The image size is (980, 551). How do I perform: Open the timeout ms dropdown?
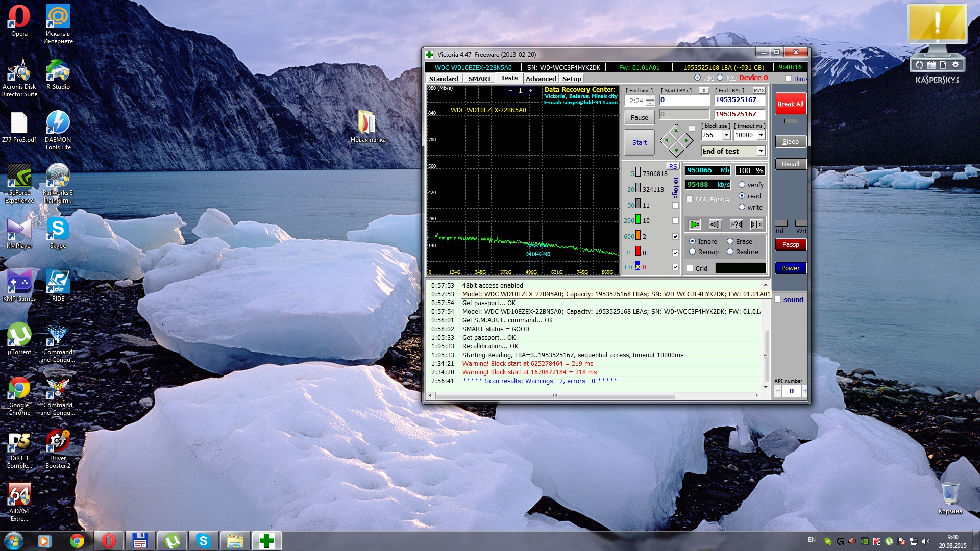pos(761,135)
